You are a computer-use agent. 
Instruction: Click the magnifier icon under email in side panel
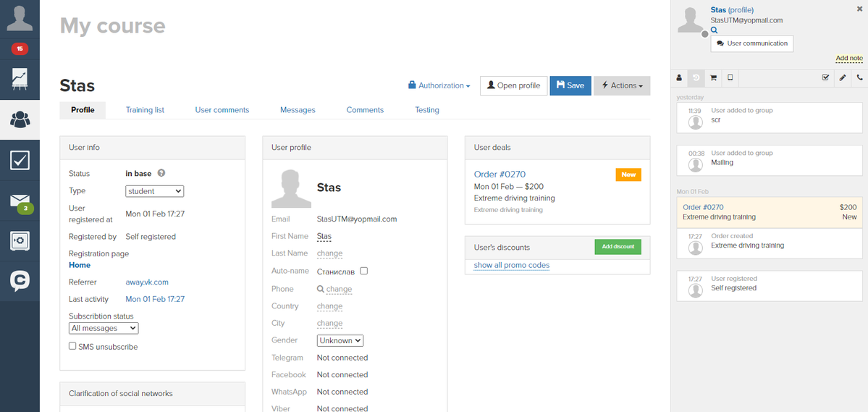pos(714,30)
